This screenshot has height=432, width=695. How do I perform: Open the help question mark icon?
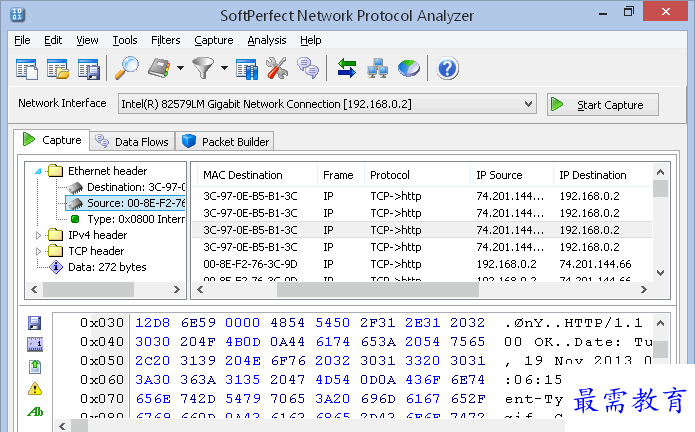click(447, 69)
